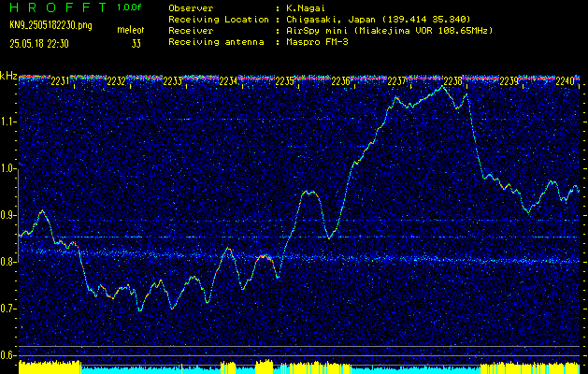The height and width of the screenshot is (374, 588).
Task: Click the 2237 time marker
Action: pyautogui.click(x=396, y=81)
